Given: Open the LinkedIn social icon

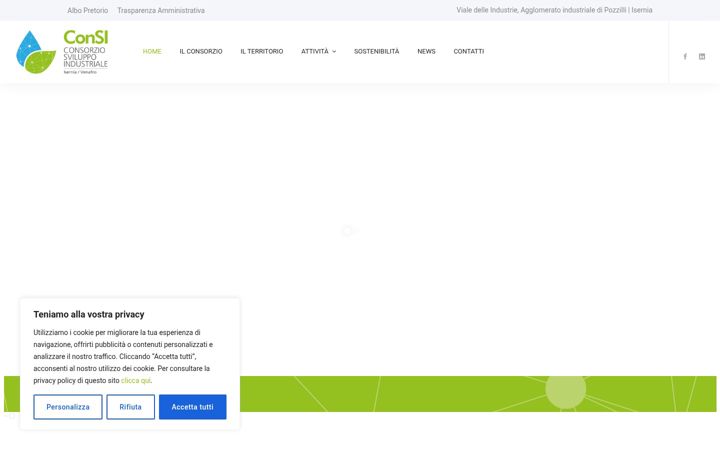Looking at the screenshot, I should 702,56.
